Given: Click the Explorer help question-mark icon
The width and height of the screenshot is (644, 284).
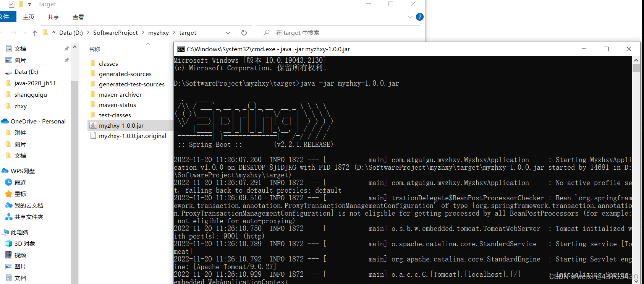Looking at the screenshot, I should [x=419, y=17].
